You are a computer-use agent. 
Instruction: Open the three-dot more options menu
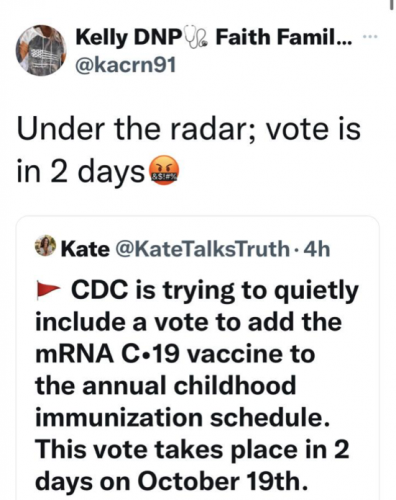click(x=370, y=37)
